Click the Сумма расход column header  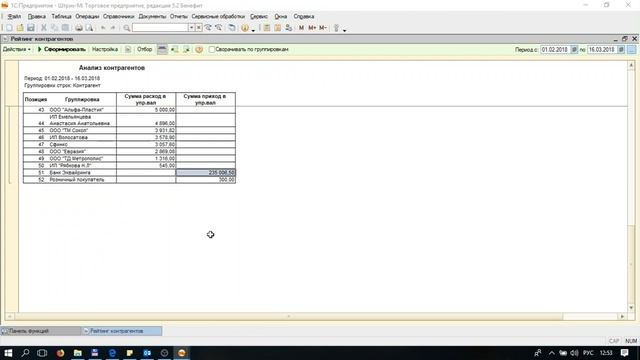pyautogui.click(x=146, y=100)
